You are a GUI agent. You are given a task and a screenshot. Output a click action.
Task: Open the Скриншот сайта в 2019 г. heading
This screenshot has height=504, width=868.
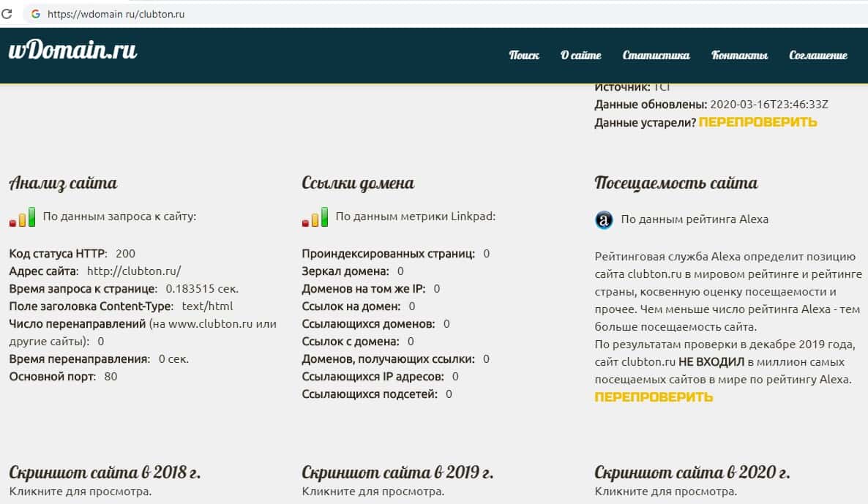(x=397, y=472)
